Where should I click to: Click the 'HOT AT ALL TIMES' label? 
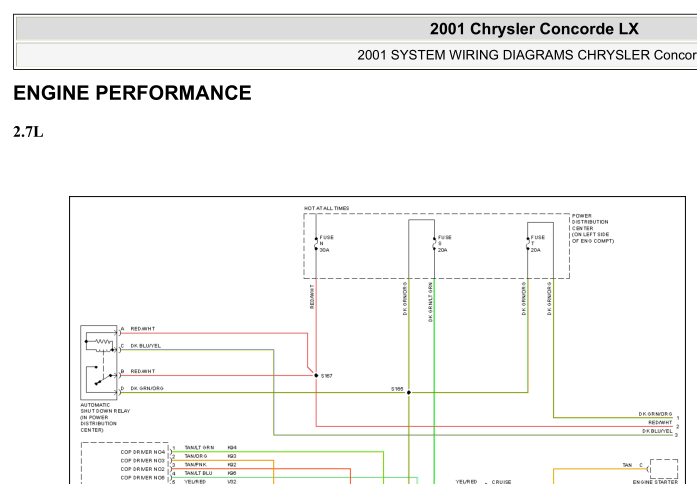(327, 208)
